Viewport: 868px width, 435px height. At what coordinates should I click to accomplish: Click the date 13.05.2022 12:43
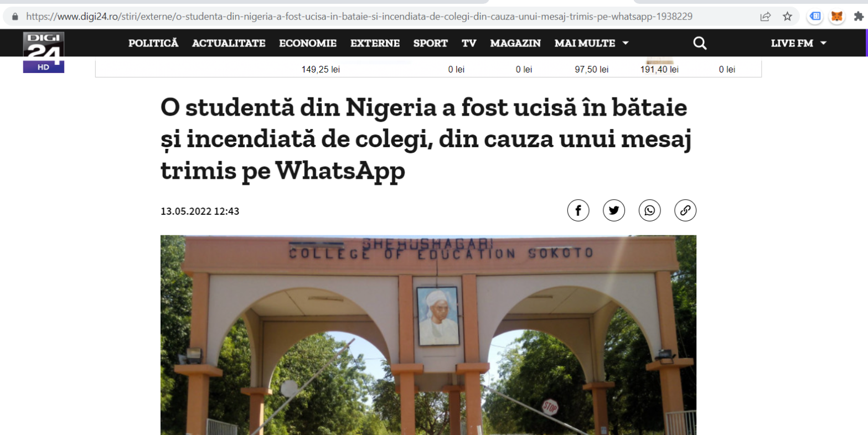(200, 211)
